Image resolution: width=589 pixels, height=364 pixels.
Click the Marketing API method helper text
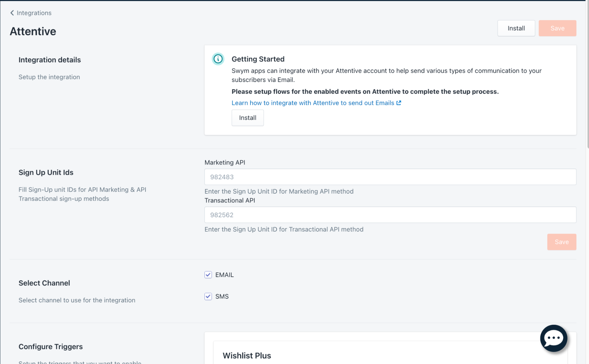(x=279, y=191)
